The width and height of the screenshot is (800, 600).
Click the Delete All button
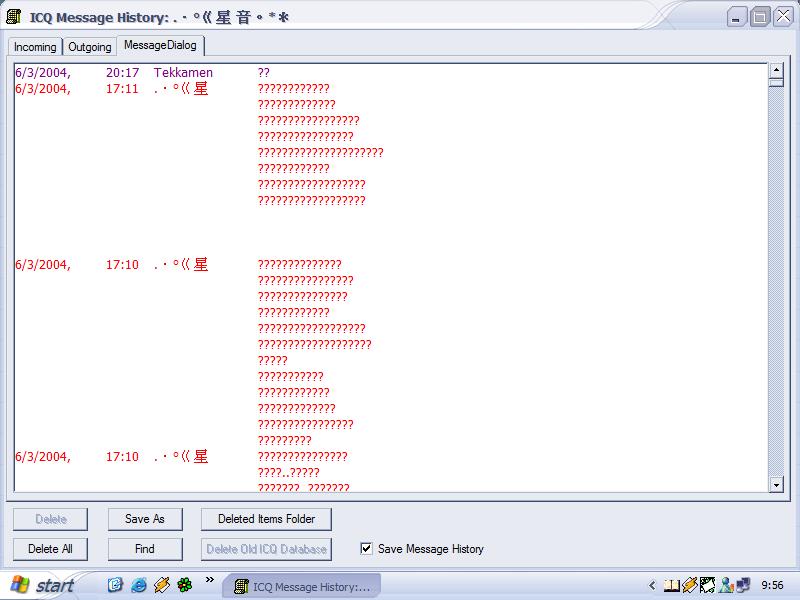click(51, 549)
